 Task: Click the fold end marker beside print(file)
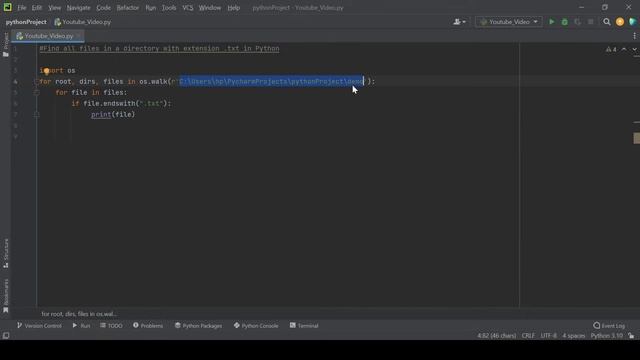[36, 115]
